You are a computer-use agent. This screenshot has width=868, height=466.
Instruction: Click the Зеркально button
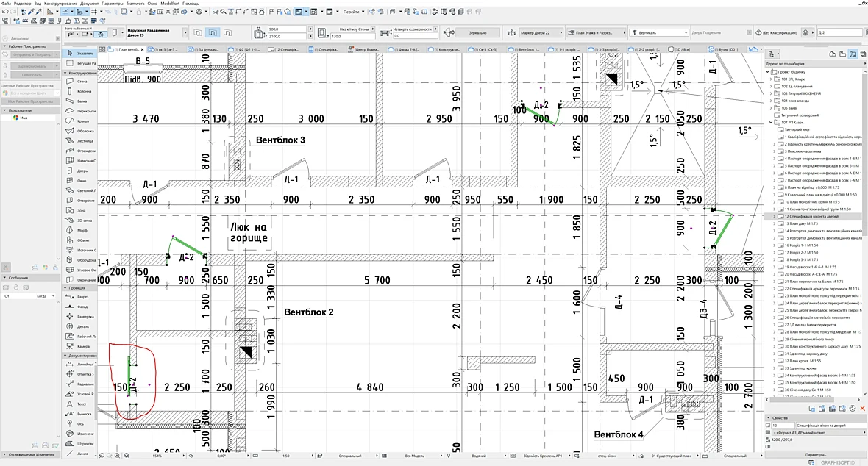[x=477, y=32]
